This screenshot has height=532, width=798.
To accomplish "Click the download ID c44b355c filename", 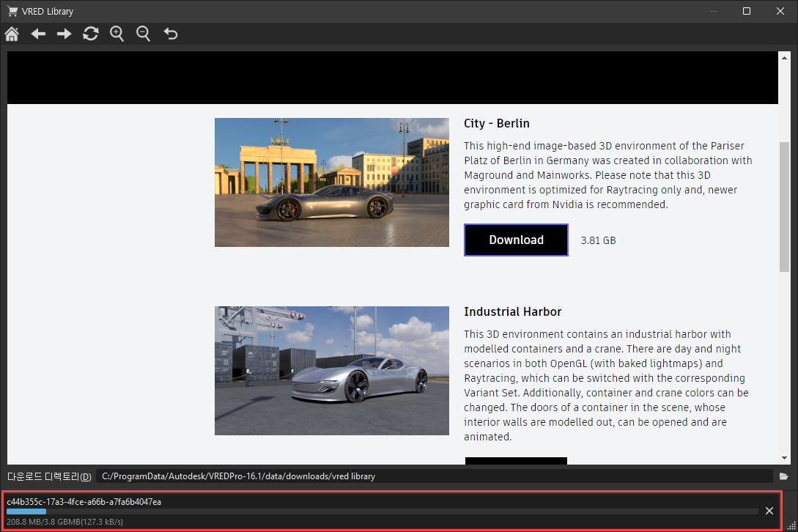I will point(84,502).
